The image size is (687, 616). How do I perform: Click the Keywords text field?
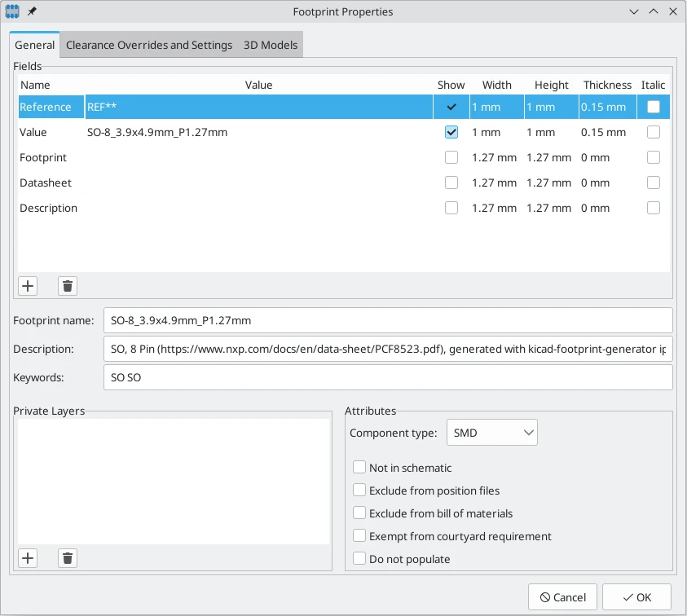point(387,377)
